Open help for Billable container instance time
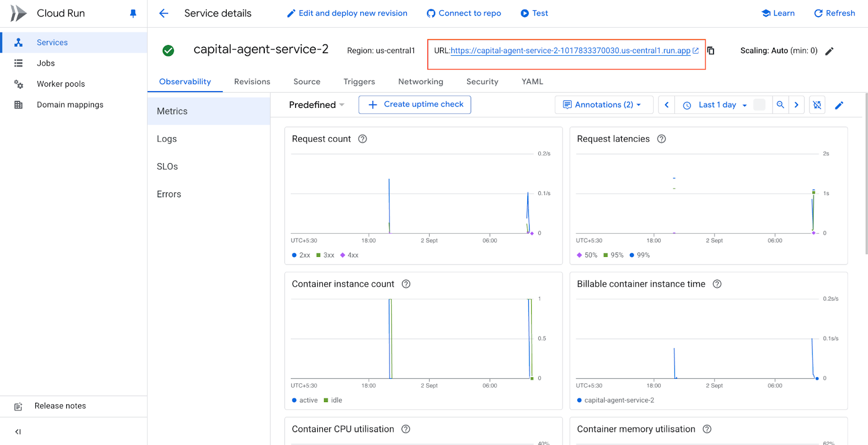The width and height of the screenshot is (868, 445). [717, 284]
